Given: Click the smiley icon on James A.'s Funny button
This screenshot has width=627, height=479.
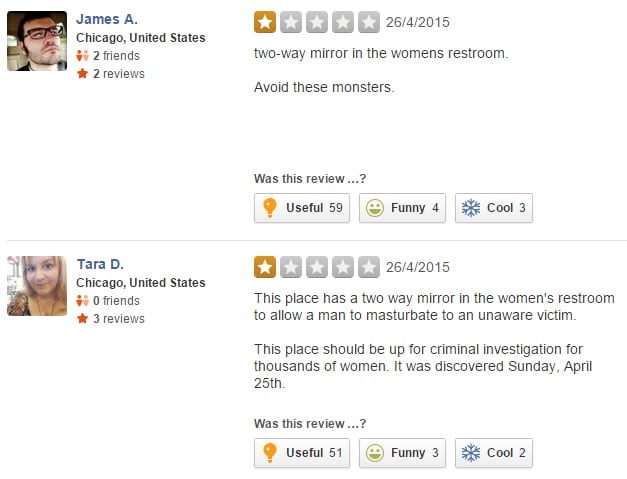Looking at the screenshot, I should tap(375, 208).
